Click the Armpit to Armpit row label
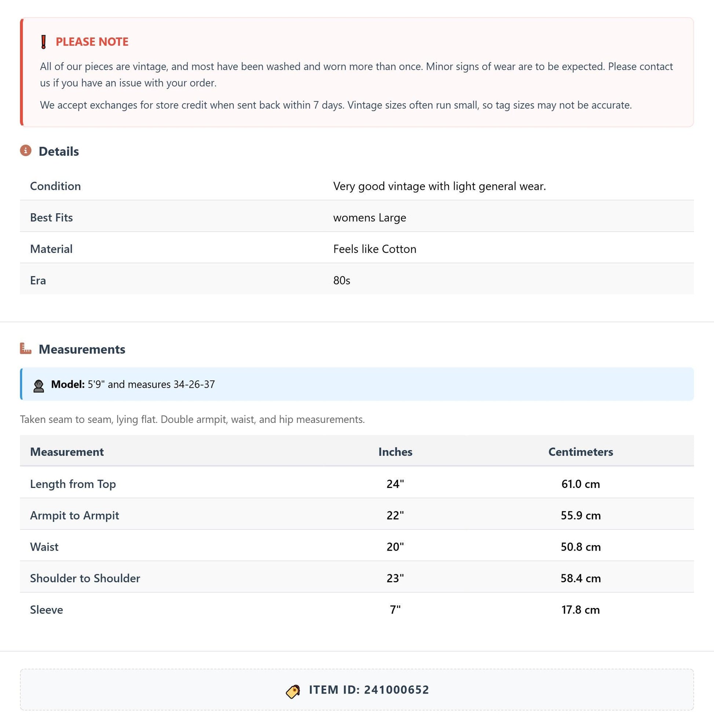714x728 pixels. point(74,515)
